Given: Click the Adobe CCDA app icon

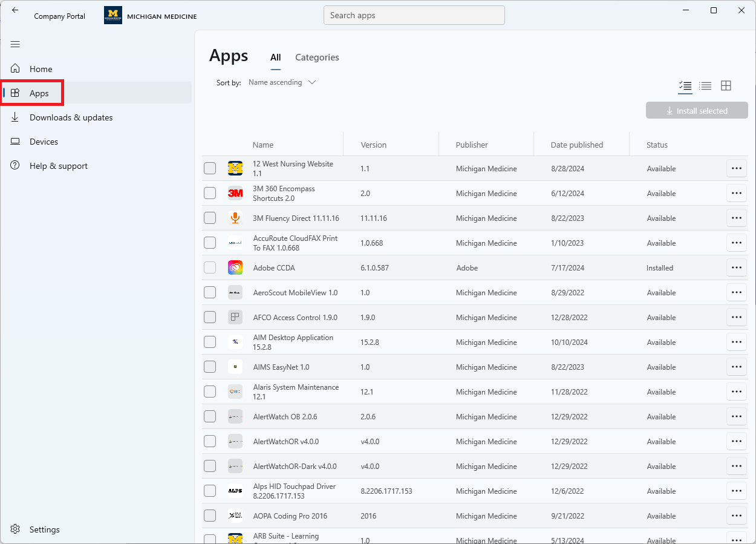Looking at the screenshot, I should point(235,267).
